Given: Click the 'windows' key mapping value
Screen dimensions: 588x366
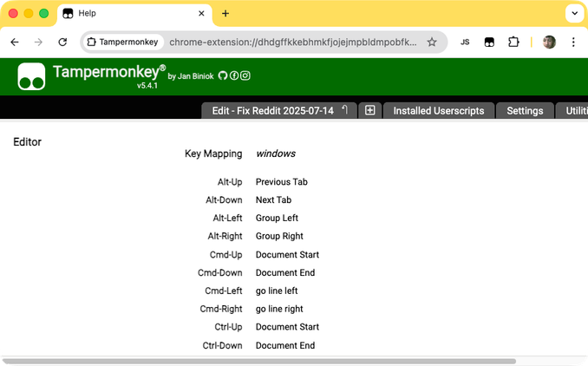Looking at the screenshot, I should (x=276, y=154).
